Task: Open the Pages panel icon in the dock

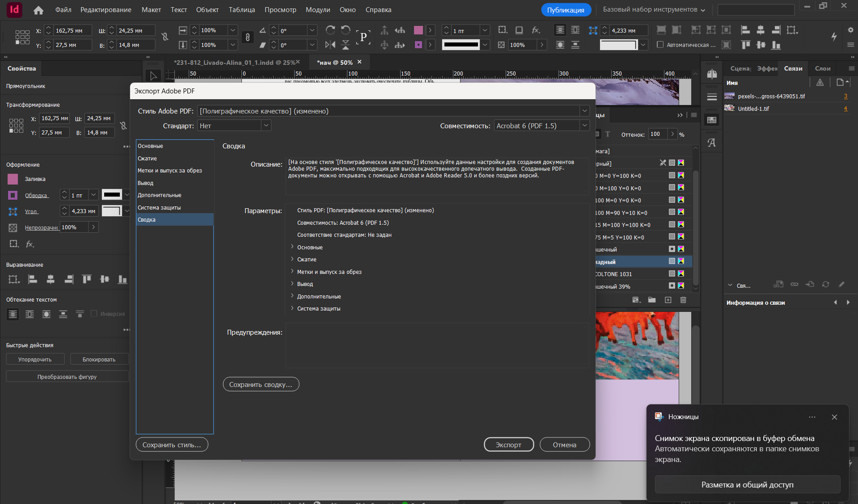Action: 712,74
